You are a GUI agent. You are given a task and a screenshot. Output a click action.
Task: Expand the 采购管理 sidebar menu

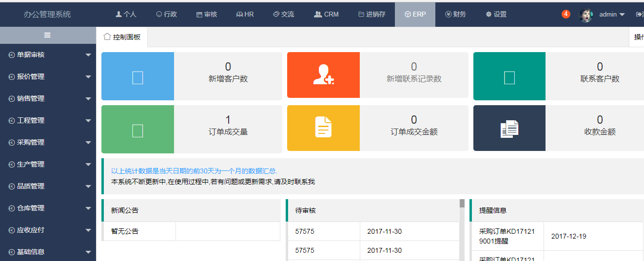pos(48,142)
